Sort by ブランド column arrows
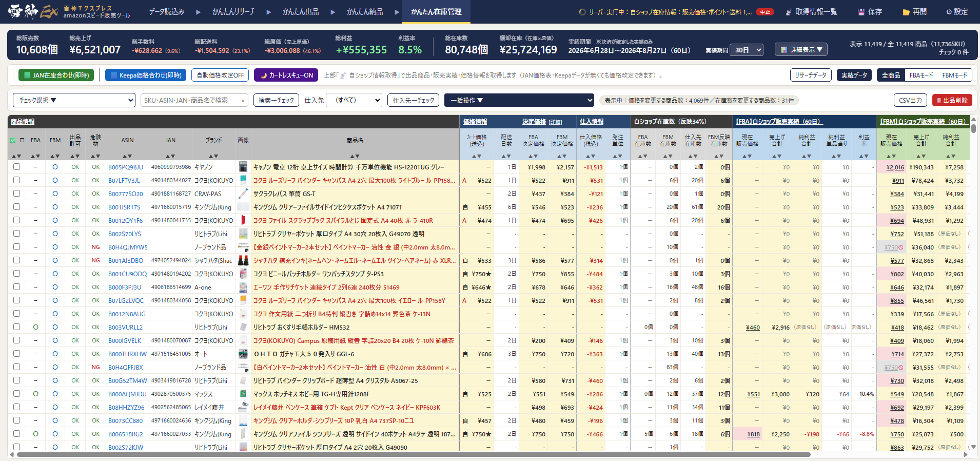The width and height of the screenshot is (980, 461). [x=213, y=156]
